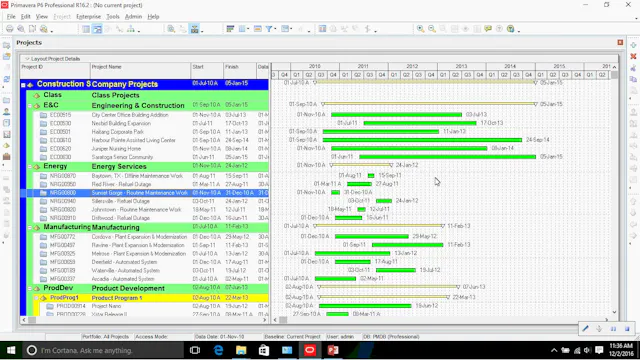
Task: Click Gantt vertical scrollbar up arrow
Action: tap(614, 67)
